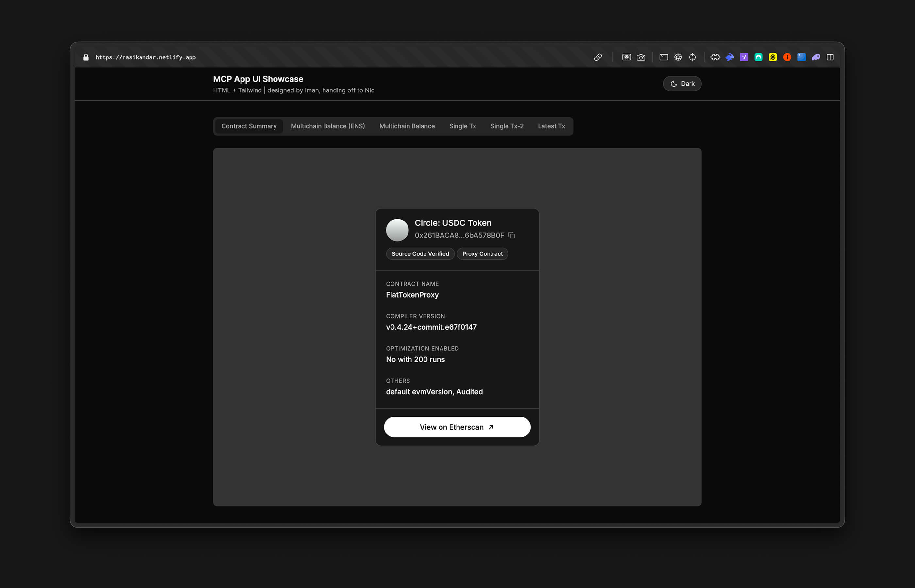
Task: Click the purple ghost extension icon
Action: pos(816,57)
